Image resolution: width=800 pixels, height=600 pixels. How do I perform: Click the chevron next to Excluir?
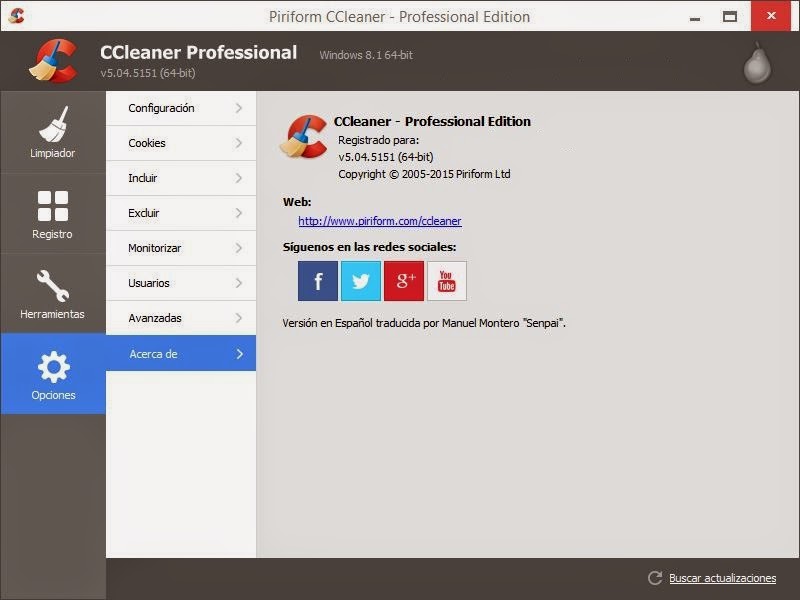[x=239, y=213]
